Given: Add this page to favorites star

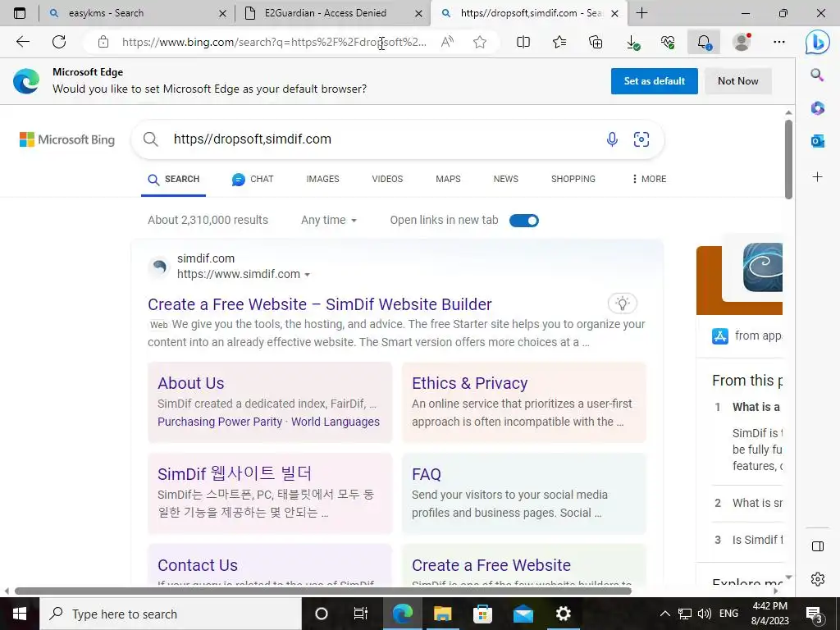Looking at the screenshot, I should pos(480,42).
